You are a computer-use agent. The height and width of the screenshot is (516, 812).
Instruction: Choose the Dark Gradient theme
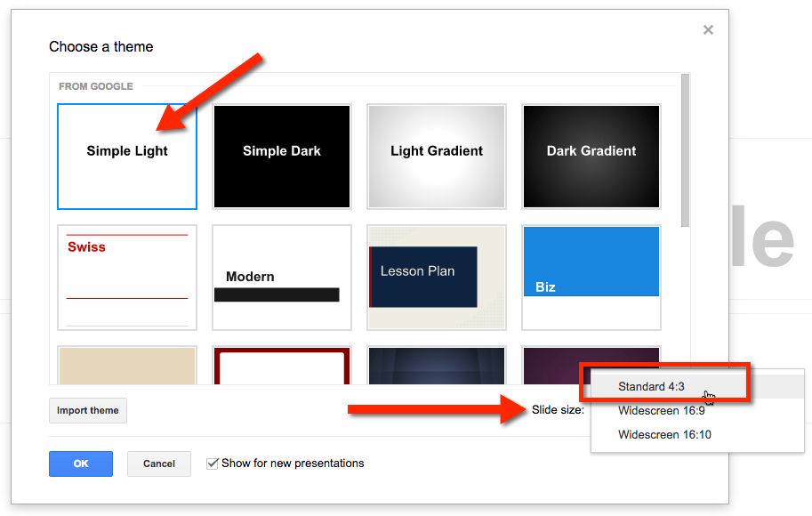(591, 157)
